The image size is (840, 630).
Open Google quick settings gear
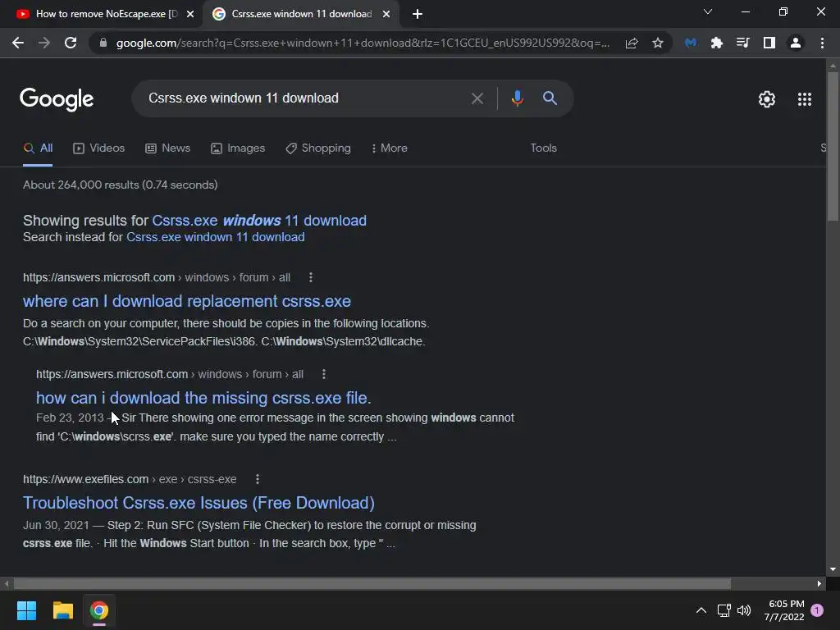tap(767, 99)
